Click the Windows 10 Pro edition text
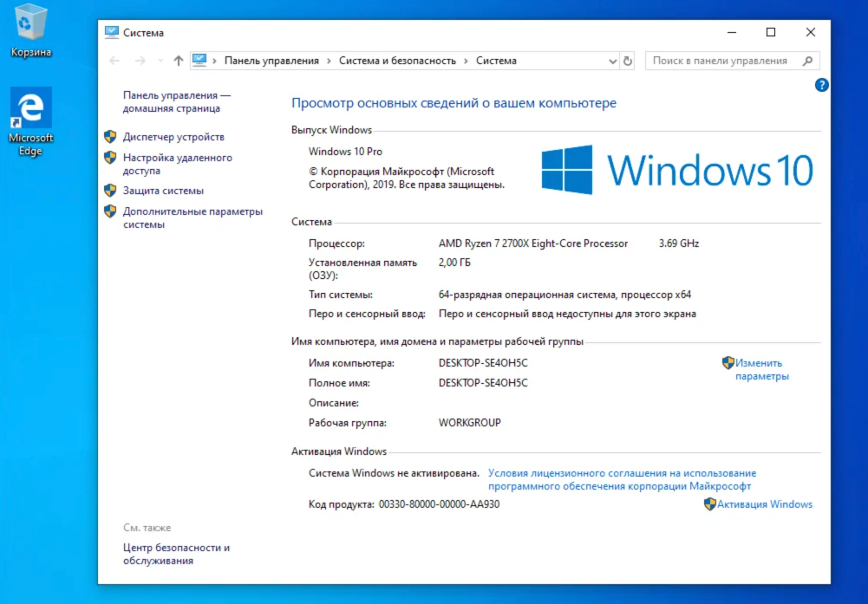Viewport: 868px width, 604px height. click(x=345, y=152)
